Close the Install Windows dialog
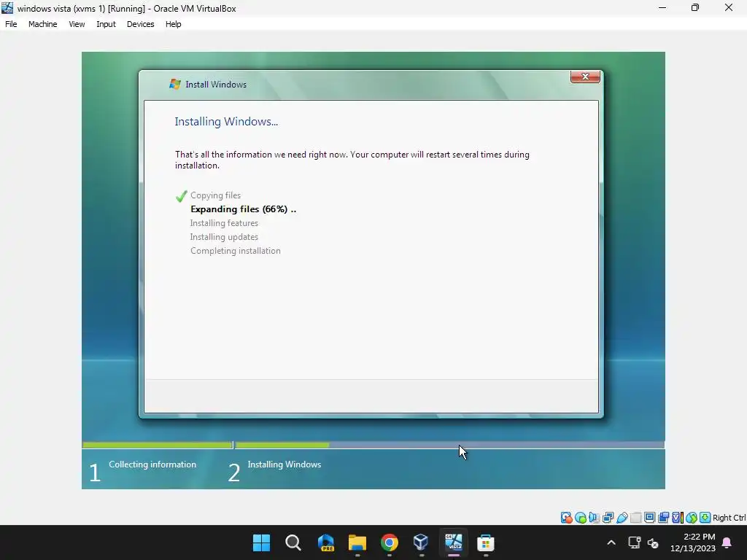Viewport: 747px width, 560px height. click(x=585, y=77)
